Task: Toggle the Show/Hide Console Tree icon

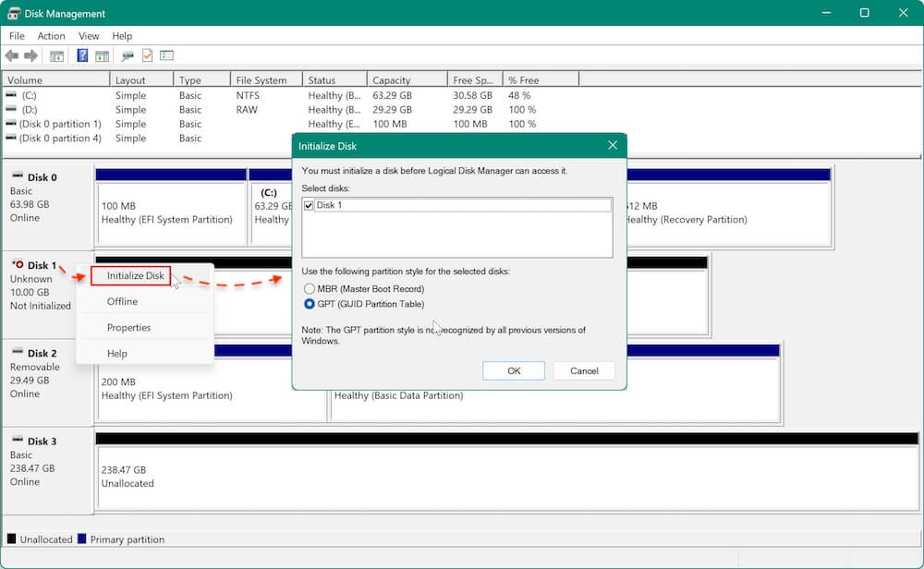Action: (x=56, y=54)
